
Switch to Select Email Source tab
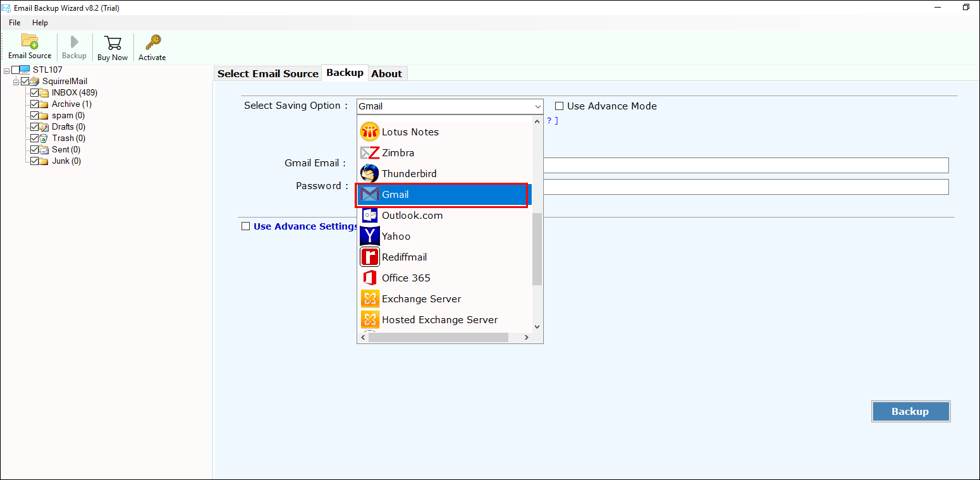(x=268, y=73)
